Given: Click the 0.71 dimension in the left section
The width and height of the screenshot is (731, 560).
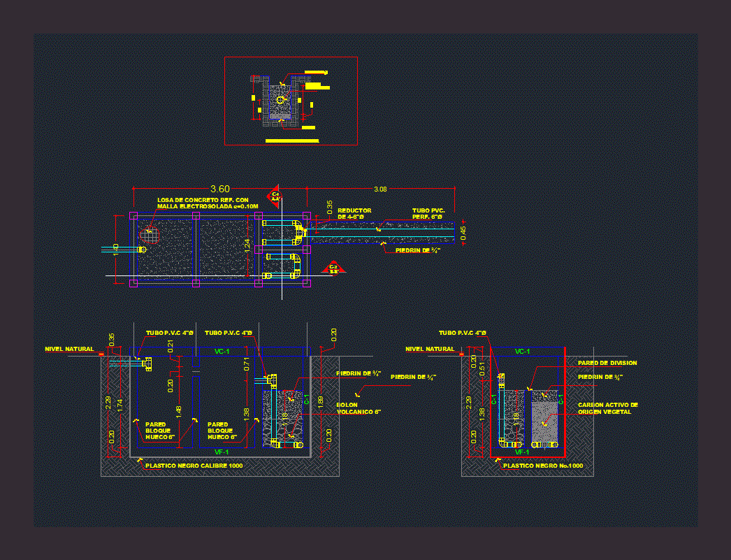Looking at the screenshot, I should tap(247, 364).
